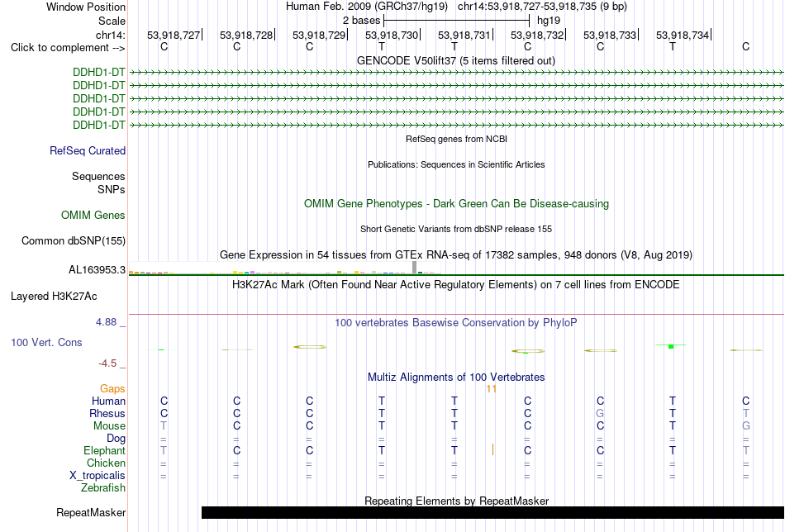Click H3K27Ac Mark track title
The height and width of the screenshot is (532, 785).
(456, 285)
